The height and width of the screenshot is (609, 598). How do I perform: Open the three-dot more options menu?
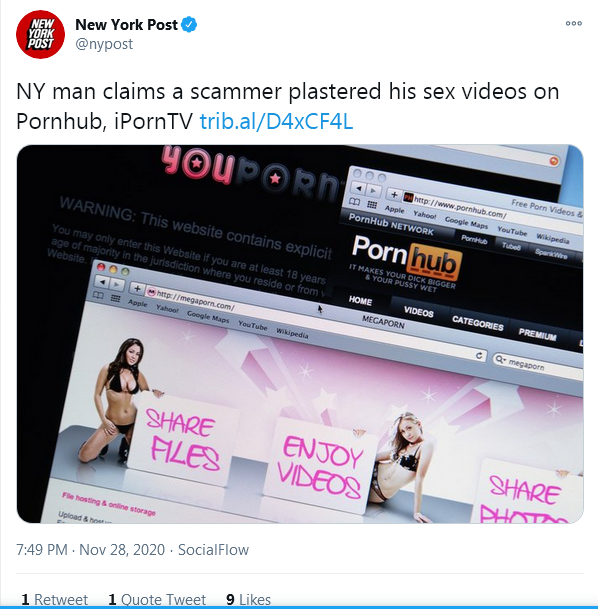pyautogui.click(x=574, y=23)
